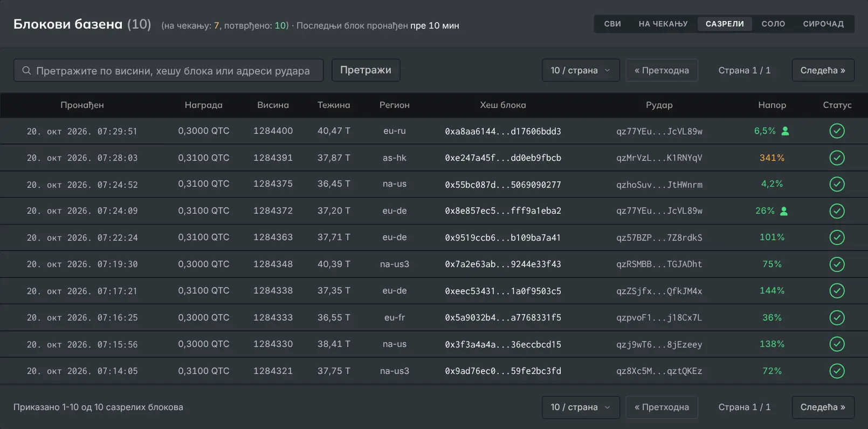Click the status checkmark for block 1284372
Screen dimensions: 868x429
coord(837,211)
